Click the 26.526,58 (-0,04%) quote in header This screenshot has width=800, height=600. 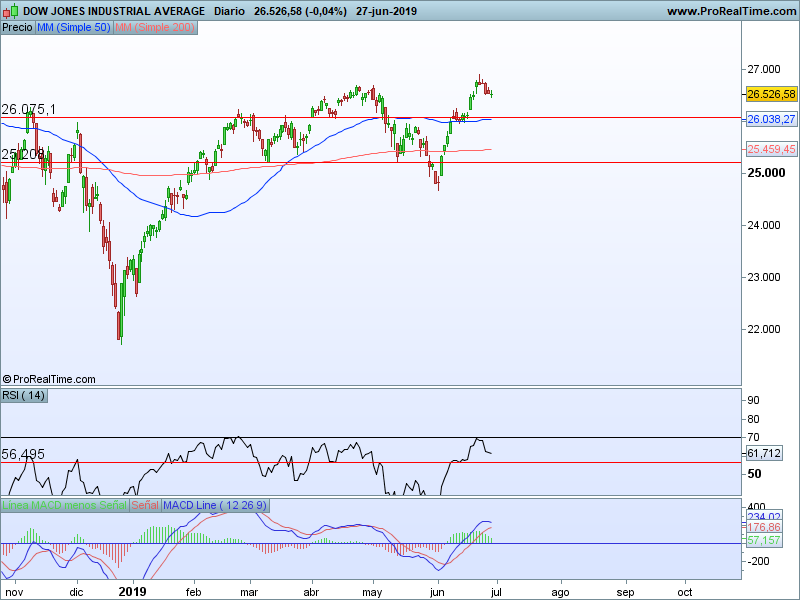tap(300, 11)
